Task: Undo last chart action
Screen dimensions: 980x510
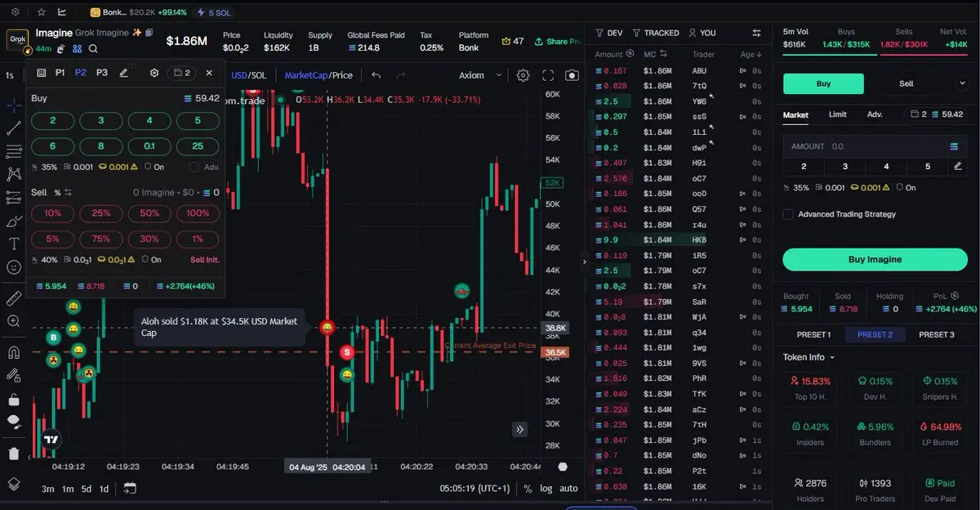Action: (376, 75)
